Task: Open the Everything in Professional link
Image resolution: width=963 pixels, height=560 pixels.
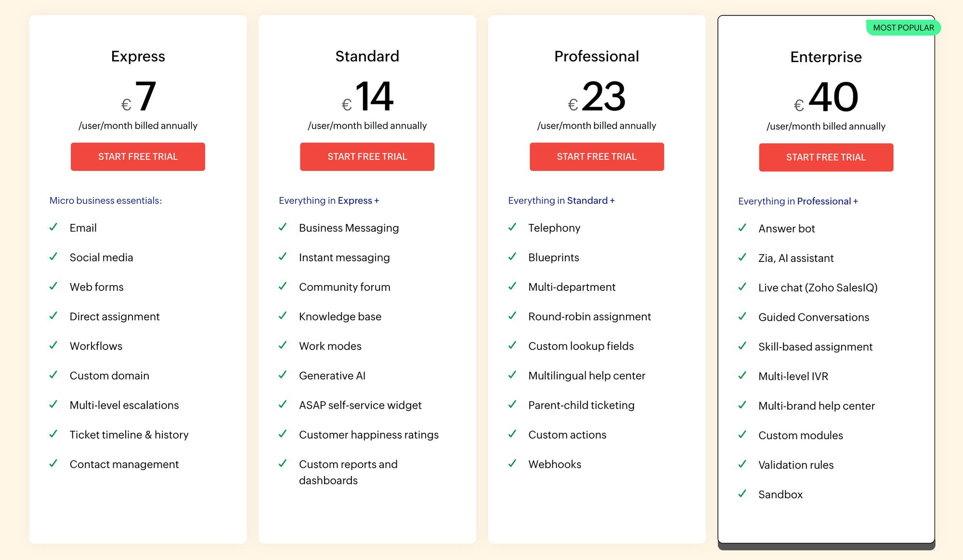Action: (x=798, y=201)
